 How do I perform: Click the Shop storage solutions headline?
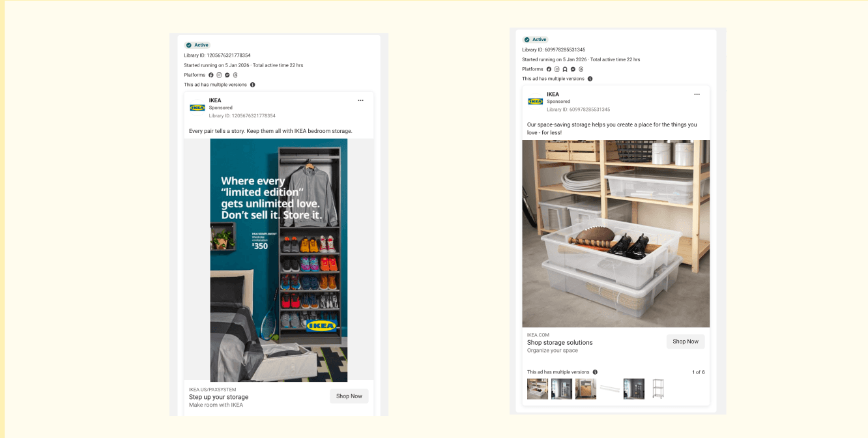[560, 342]
